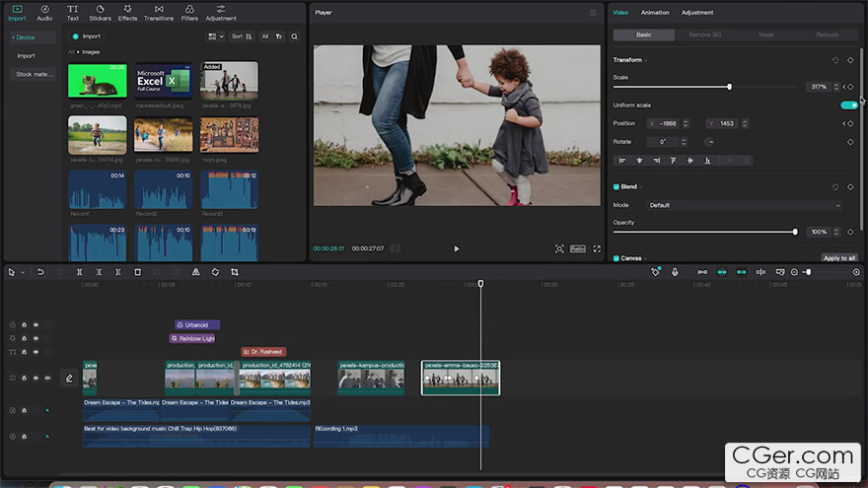Lock the main video track

click(25, 378)
